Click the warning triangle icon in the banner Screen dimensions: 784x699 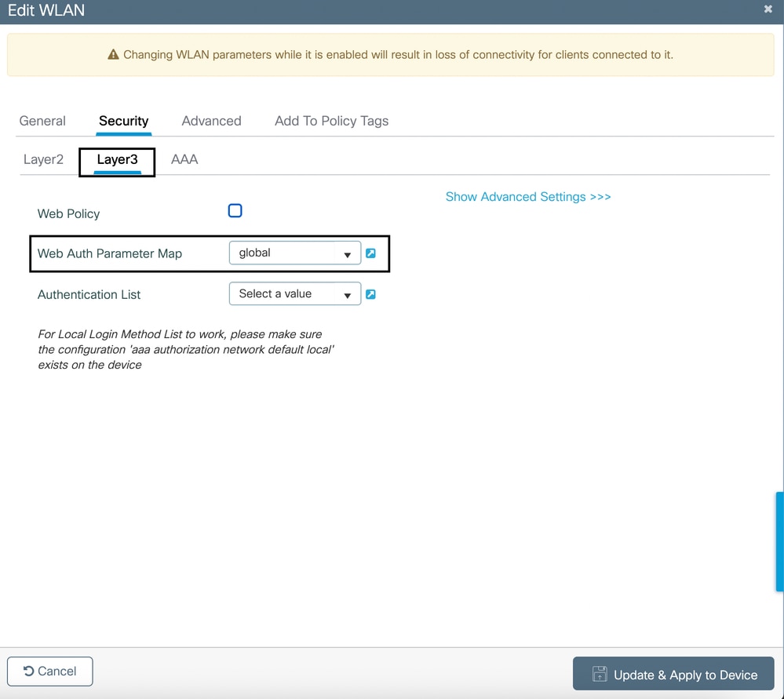tap(113, 54)
